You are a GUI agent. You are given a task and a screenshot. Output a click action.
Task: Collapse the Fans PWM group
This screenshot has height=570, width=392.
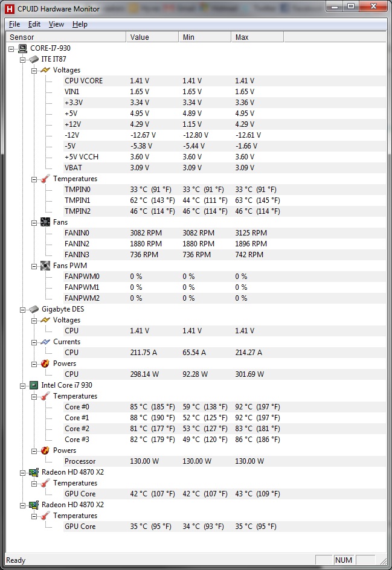coord(34,266)
